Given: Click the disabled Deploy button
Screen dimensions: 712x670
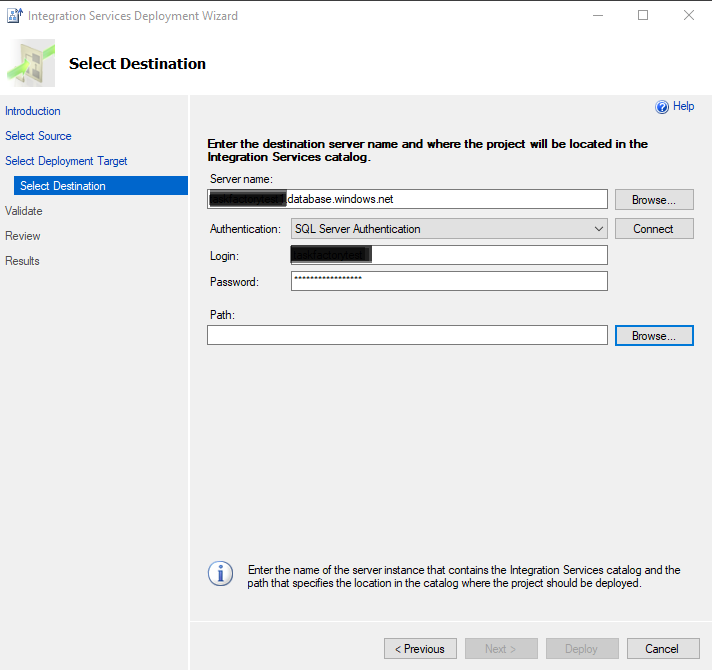Looking at the screenshot, I should [x=583, y=649].
